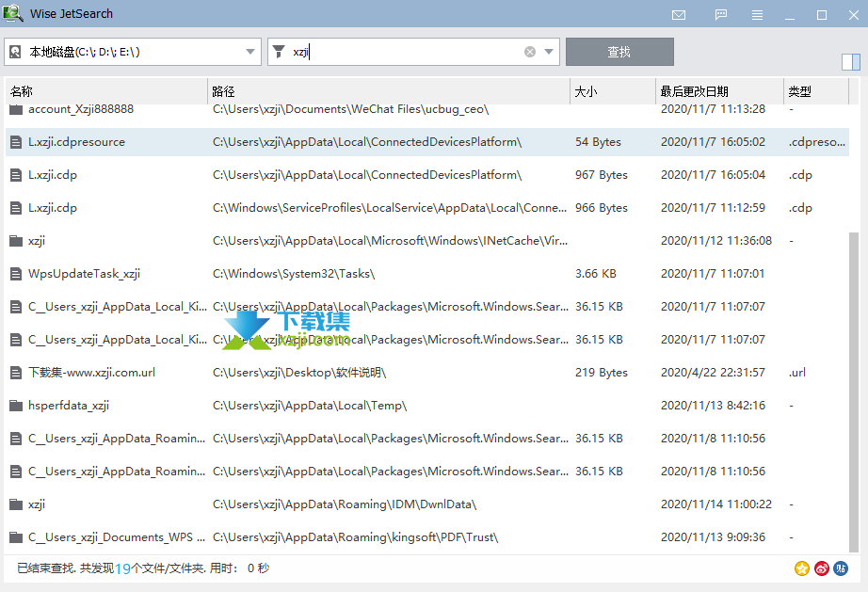Screen dimensions: 868x592
Task: Select the account_Xzji888888 folder icon
Action: click(x=16, y=109)
